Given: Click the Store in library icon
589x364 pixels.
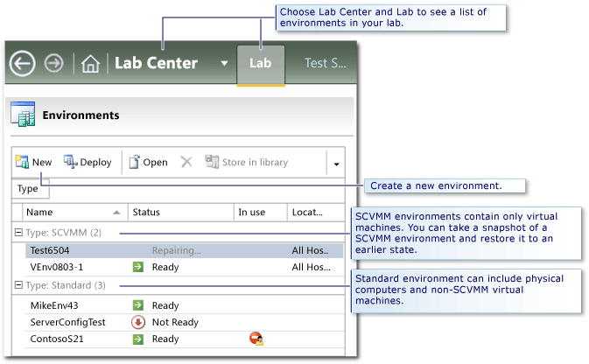Looking at the screenshot, I should click(x=212, y=162).
